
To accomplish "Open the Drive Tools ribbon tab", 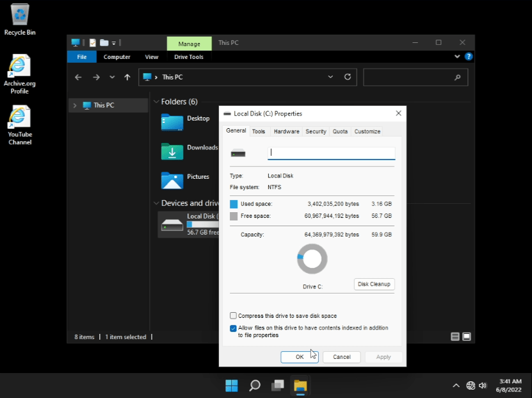I will [x=189, y=56].
